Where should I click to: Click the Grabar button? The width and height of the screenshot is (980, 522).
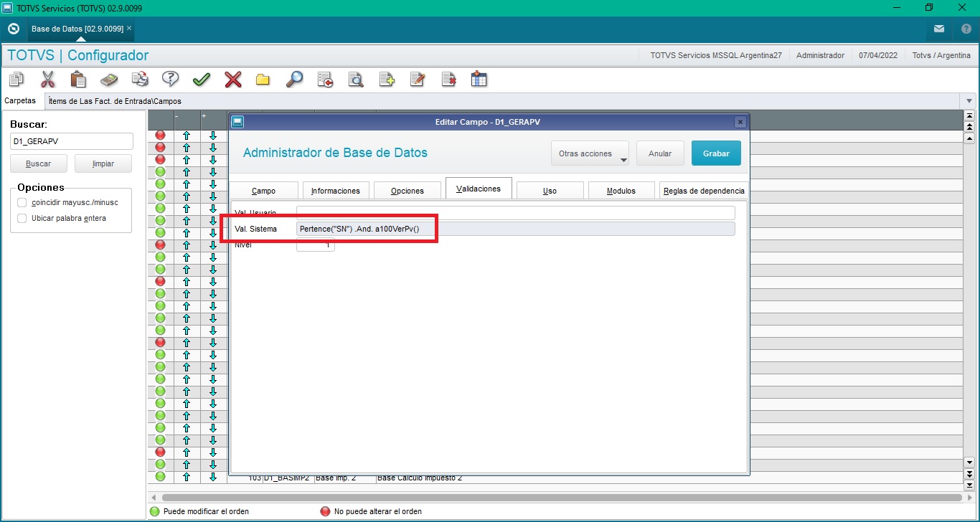pos(716,153)
